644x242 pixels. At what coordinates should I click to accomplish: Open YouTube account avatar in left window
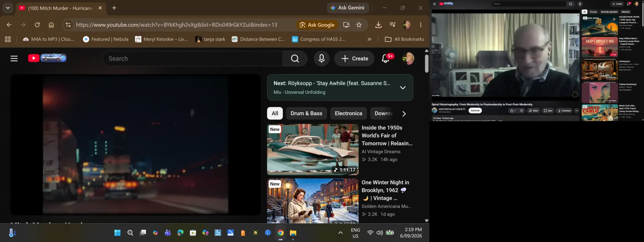point(408,58)
